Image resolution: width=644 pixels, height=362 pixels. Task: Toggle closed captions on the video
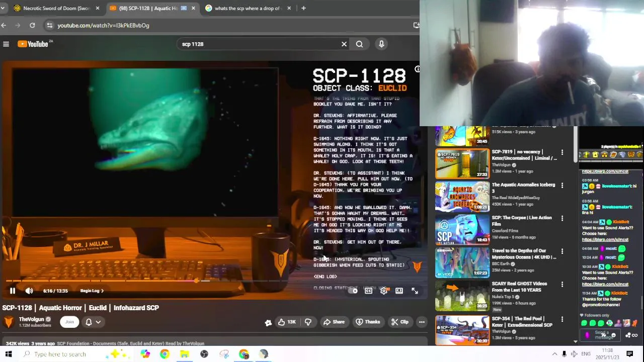pyautogui.click(x=369, y=291)
